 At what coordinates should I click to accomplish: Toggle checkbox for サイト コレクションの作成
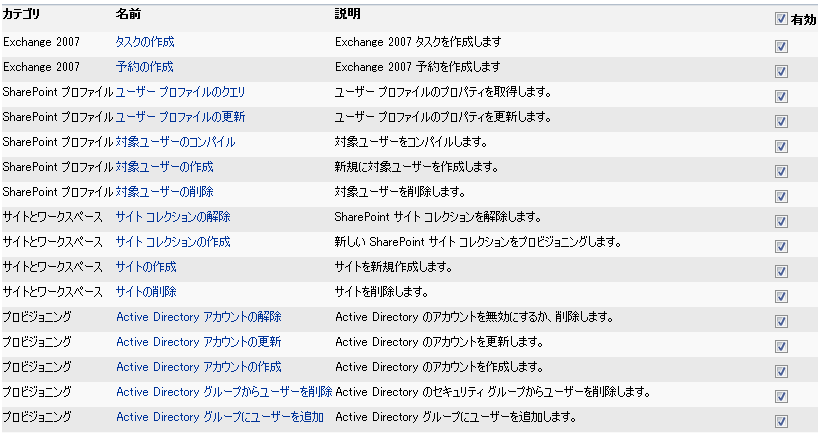point(781,247)
